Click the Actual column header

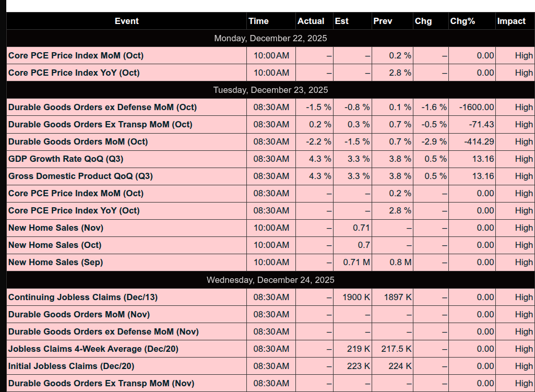pos(311,21)
